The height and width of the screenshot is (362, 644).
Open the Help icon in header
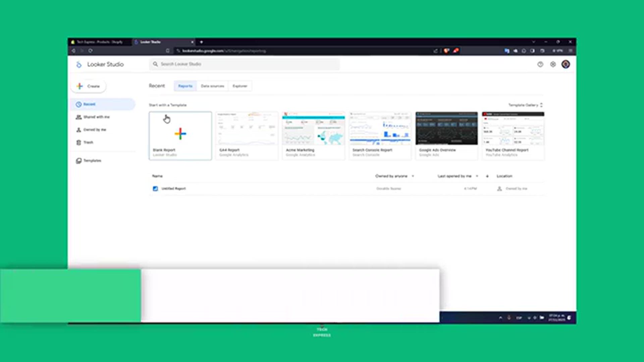coord(540,64)
